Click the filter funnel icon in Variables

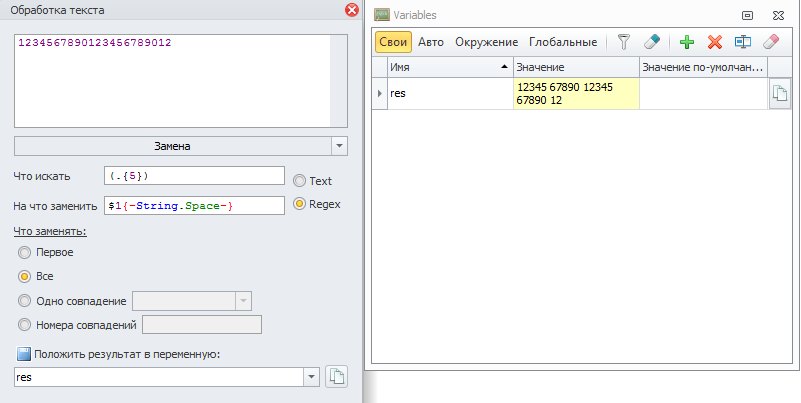coord(623,42)
